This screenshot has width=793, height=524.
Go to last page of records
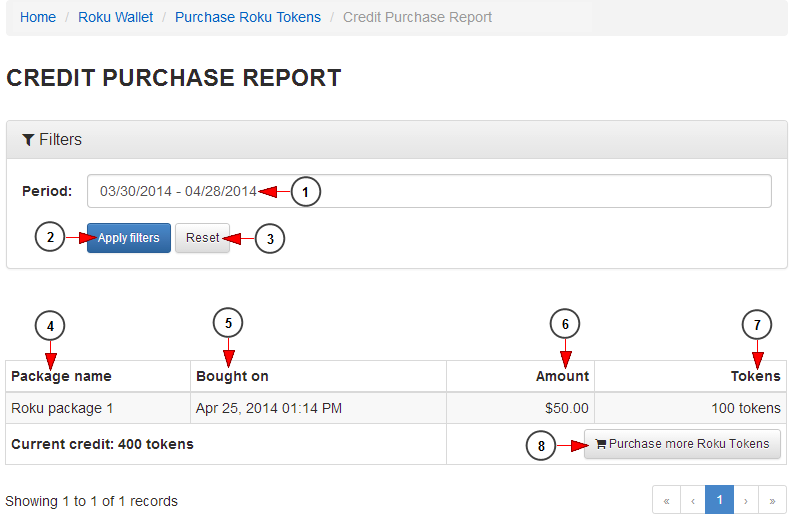coord(772,500)
